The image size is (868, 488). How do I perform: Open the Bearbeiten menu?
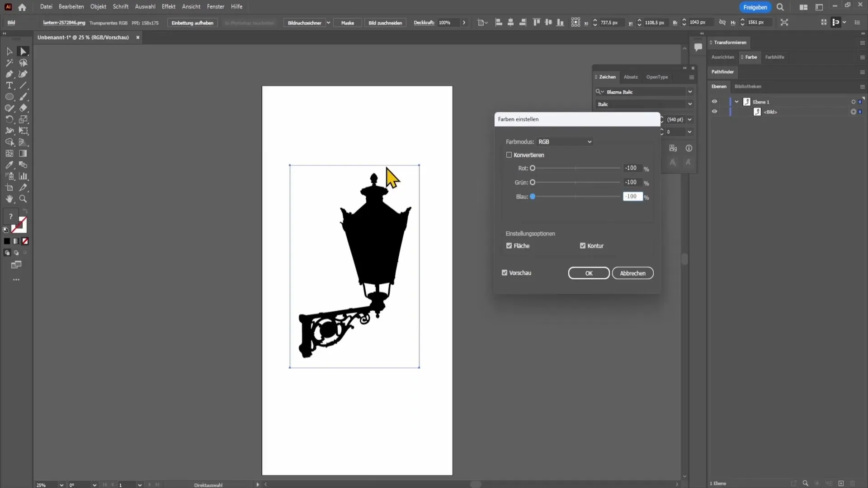(x=71, y=7)
